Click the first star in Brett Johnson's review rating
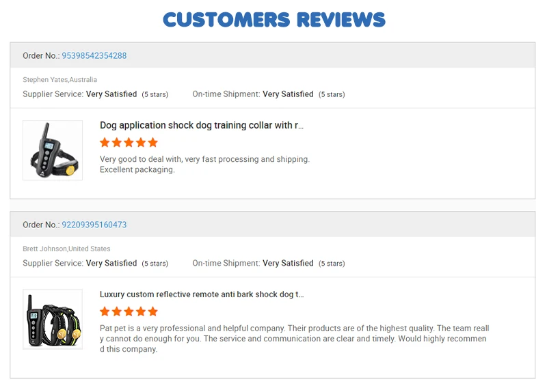This screenshot has height=392, width=547. pyautogui.click(x=105, y=311)
